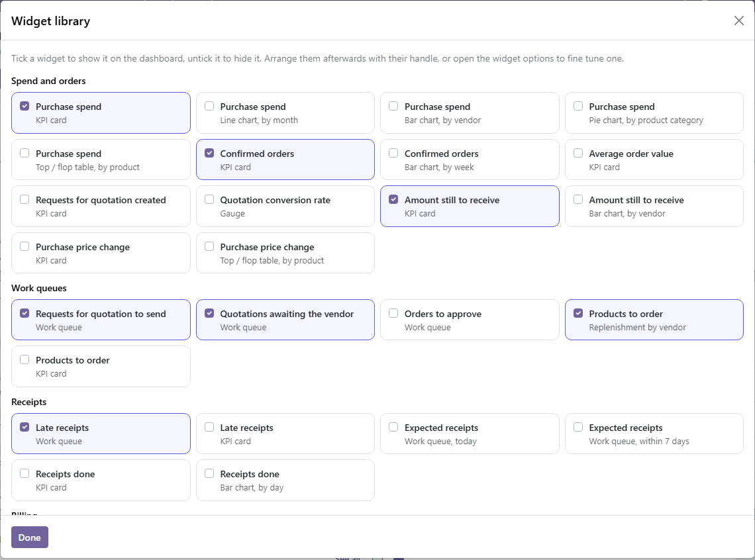Select the 'Work queues' section heading
Viewport: 755px width, 560px height.
pos(39,288)
